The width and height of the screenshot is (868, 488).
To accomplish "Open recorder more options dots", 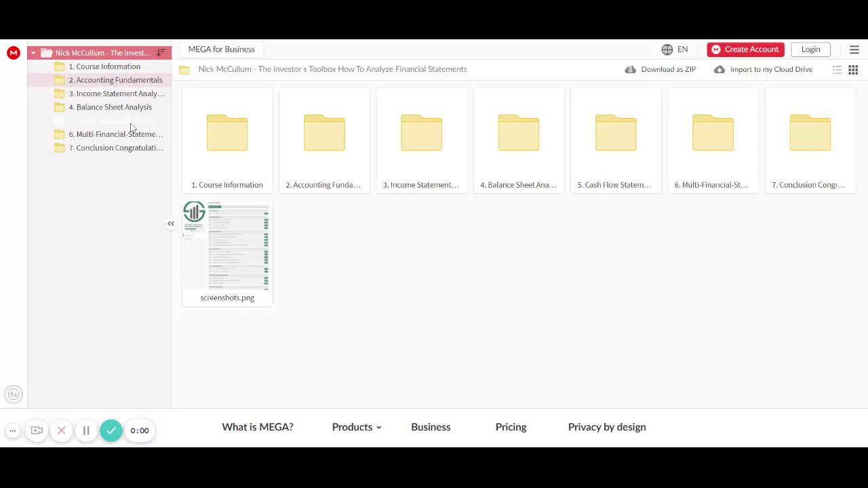I will (x=12, y=430).
